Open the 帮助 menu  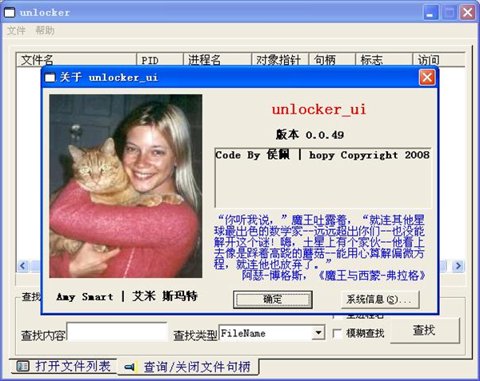(45, 31)
